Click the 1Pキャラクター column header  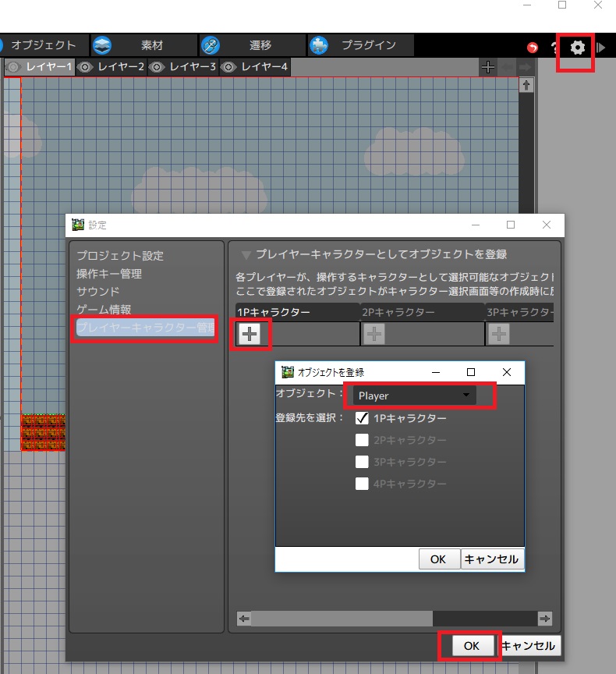[x=297, y=312]
